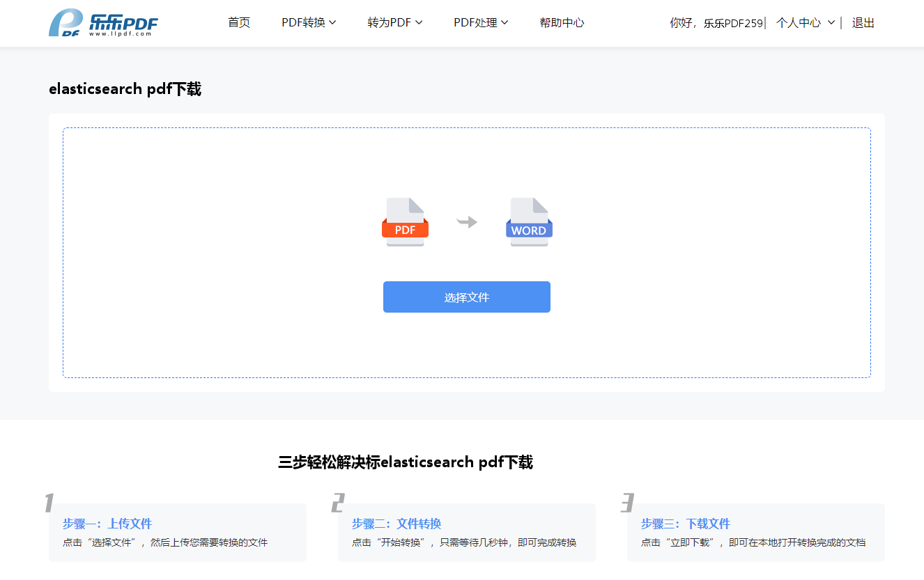Screen dimensions: 924x580
Task: Expand the 转为PDF chevron arrow
Action: [x=419, y=23]
